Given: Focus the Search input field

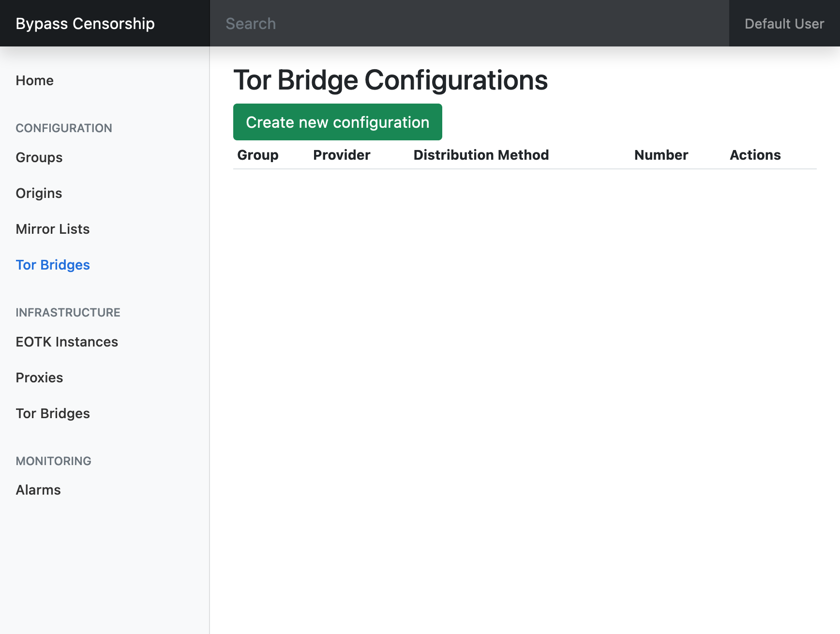Looking at the screenshot, I should (468, 23).
